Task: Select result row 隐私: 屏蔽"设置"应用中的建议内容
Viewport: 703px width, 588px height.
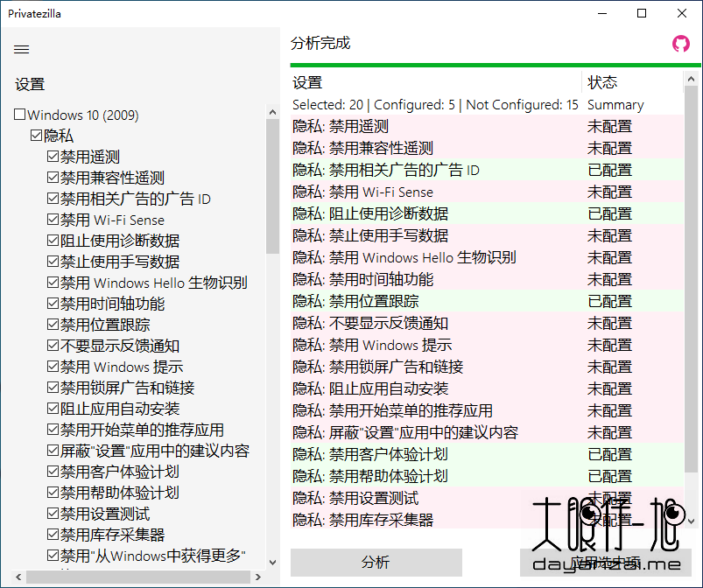Action: coord(487,432)
